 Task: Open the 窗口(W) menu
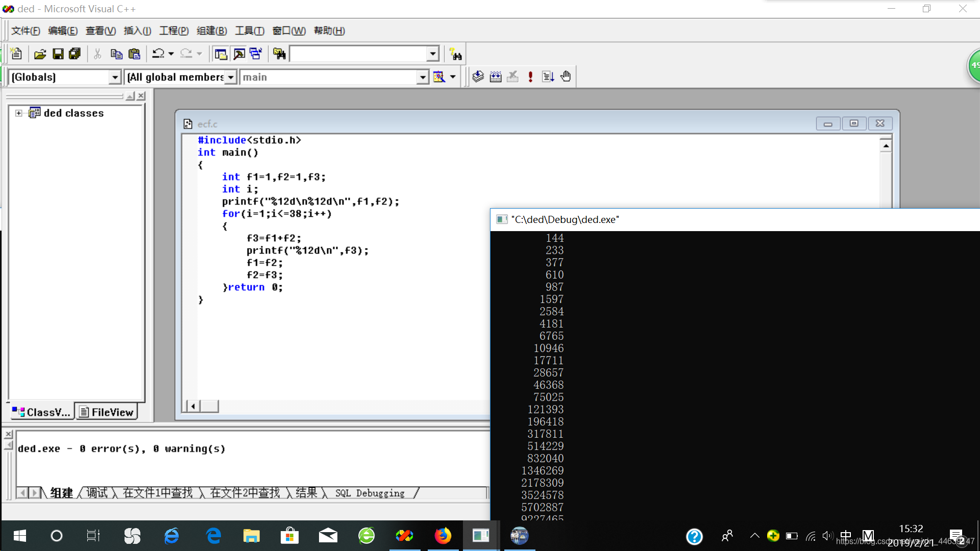pos(289,31)
